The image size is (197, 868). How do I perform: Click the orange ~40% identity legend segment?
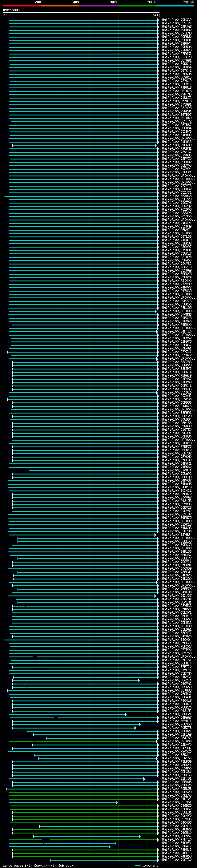tap(60, 6)
